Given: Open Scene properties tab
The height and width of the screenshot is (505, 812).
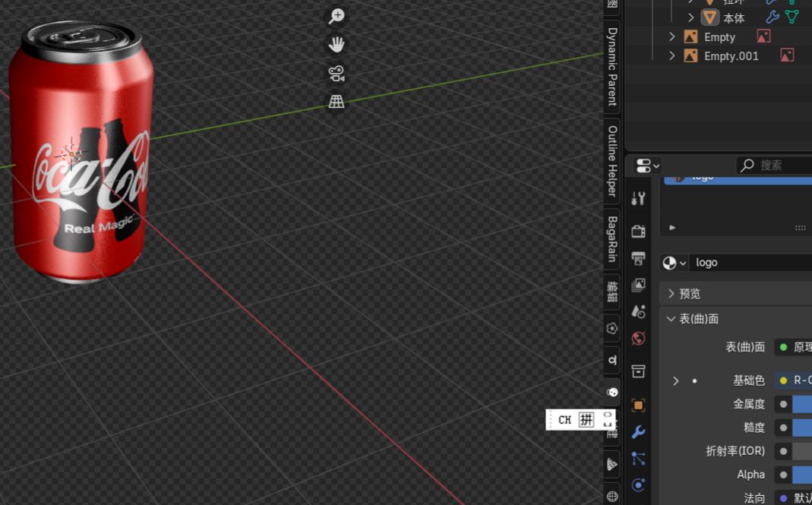Looking at the screenshot, I should coord(638,311).
